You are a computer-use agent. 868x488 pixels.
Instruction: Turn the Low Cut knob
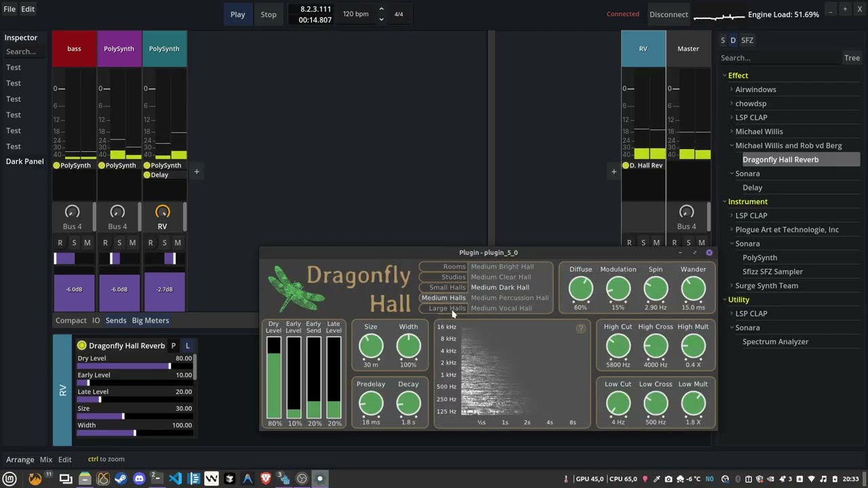click(x=618, y=404)
